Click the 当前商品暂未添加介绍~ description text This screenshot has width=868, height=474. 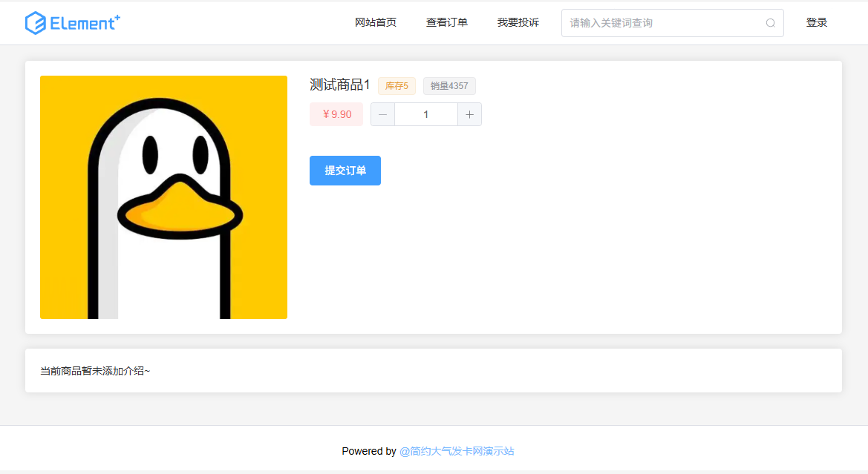tap(95, 371)
